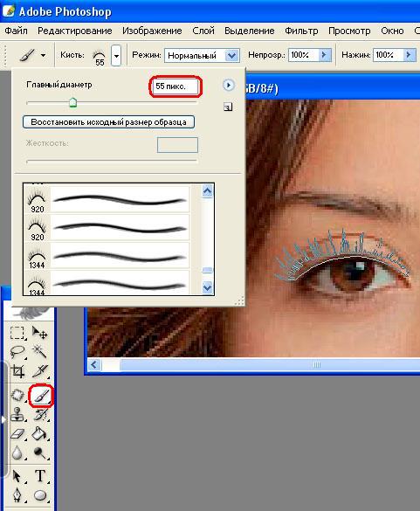Select the Slice tool

pos(40,371)
